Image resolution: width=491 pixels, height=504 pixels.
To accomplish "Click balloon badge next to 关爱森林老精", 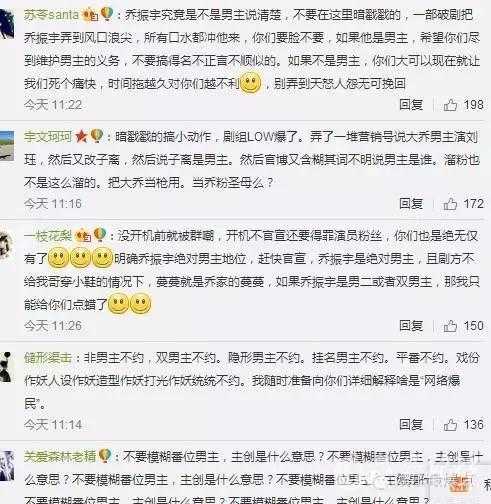I will tap(104, 455).
